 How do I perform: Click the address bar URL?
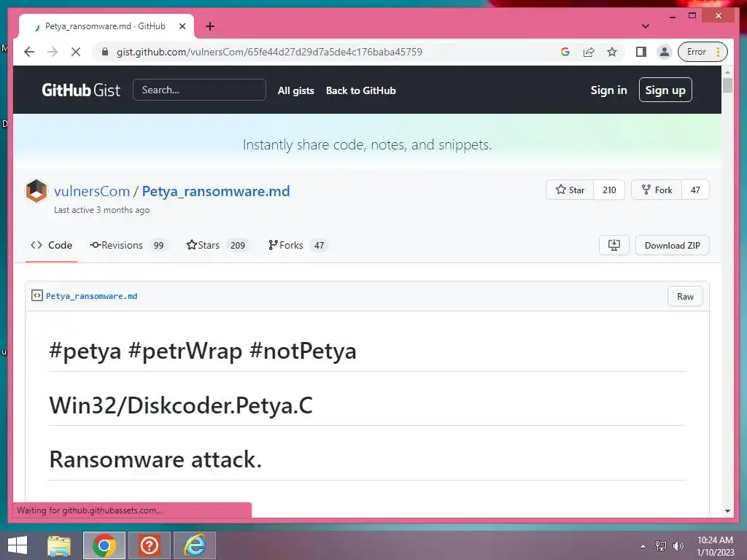pos(269,52)
